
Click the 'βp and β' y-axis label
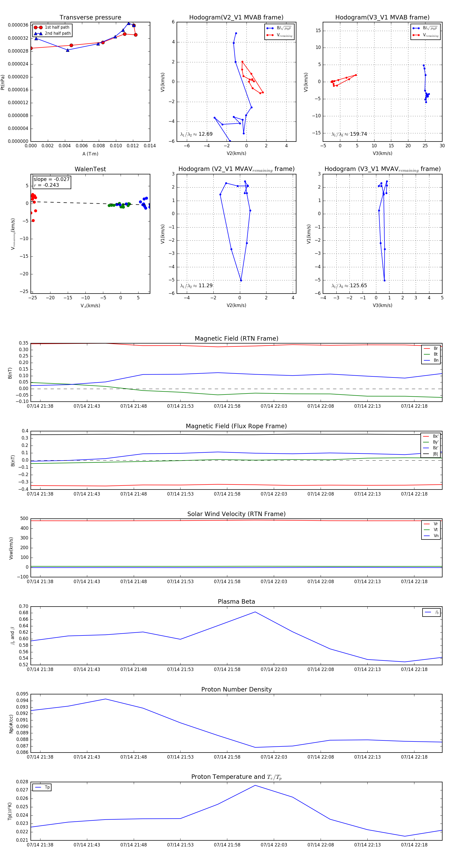tap(12, 636)
